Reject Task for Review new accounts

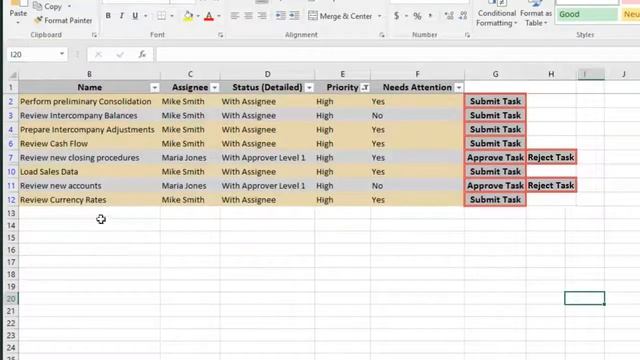(551, 186)
